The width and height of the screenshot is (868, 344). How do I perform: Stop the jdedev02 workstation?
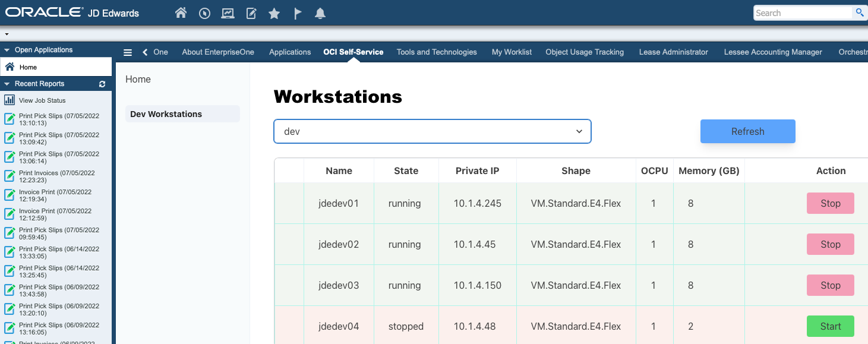click(831, 244)
